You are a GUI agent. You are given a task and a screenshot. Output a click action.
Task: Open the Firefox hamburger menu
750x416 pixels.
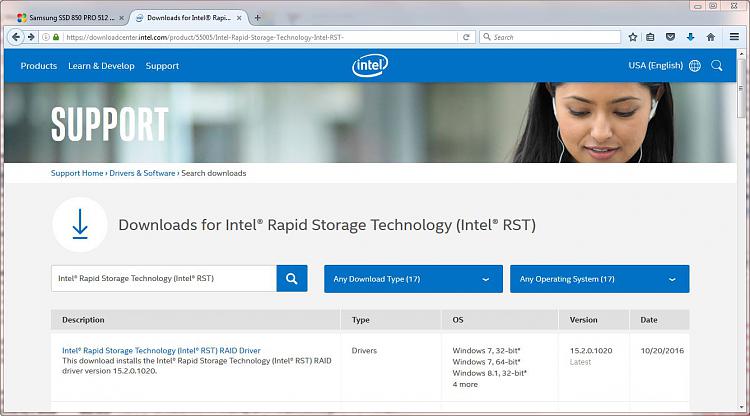[x=734, y=37]
